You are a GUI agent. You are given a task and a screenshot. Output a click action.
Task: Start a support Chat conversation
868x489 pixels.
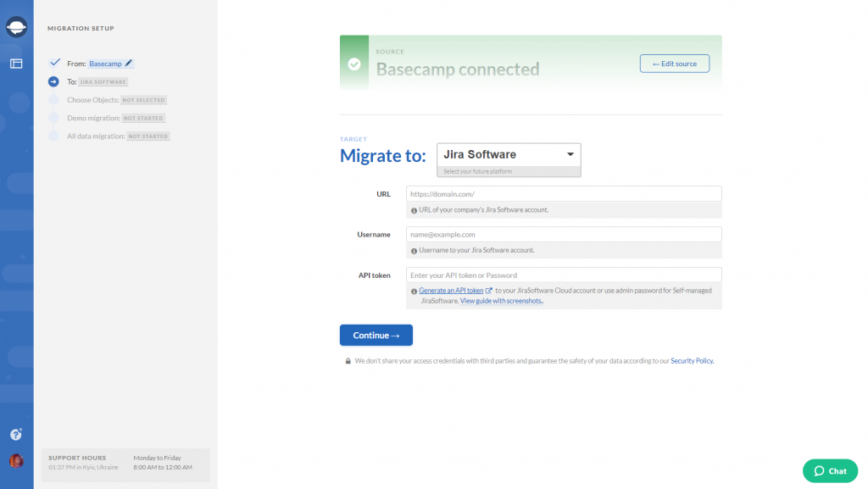[x=829, y=470]
